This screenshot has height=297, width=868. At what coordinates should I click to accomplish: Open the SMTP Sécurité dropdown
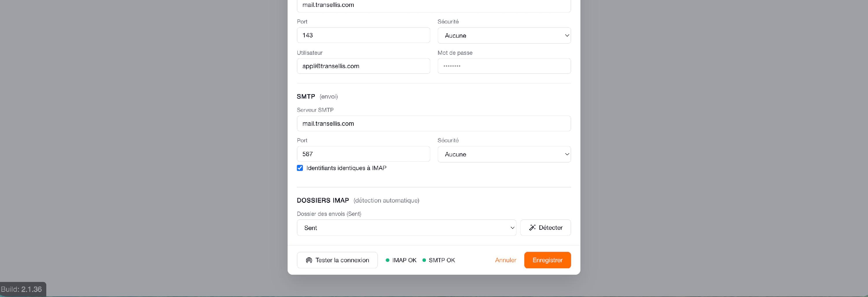[x=504, y=154]
